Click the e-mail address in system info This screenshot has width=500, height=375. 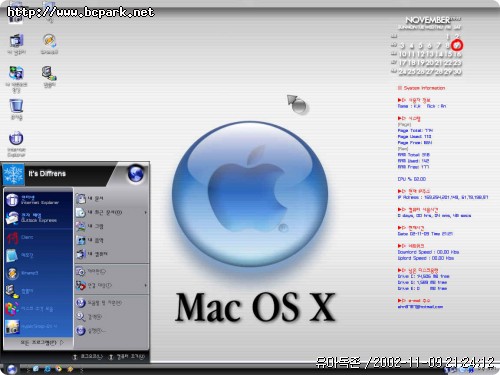pos(420,307)
